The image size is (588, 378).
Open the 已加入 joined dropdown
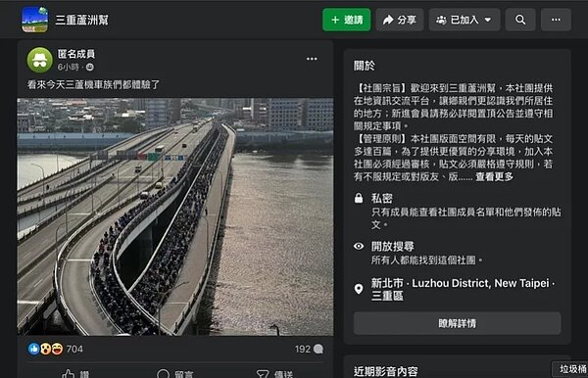pyautogui.click(x=465, y=20)
